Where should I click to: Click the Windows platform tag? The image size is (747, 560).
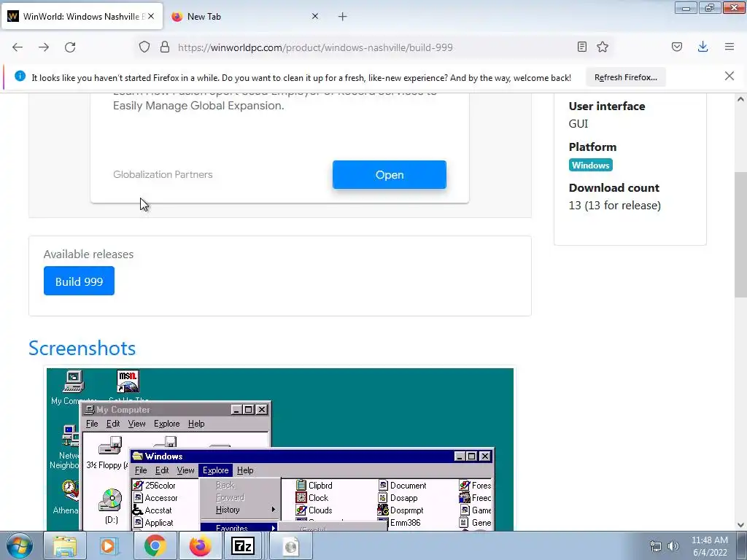(590, 166)
